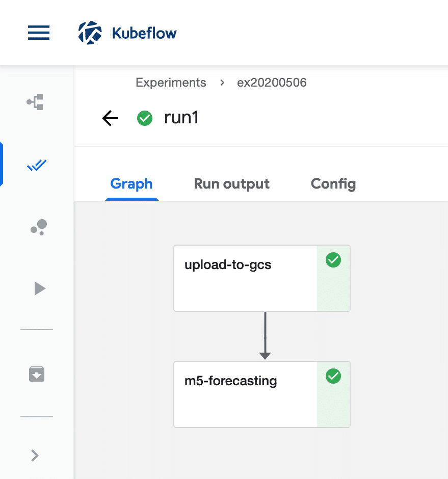The image size is (448, 479).
Task: Open ex20200506 breadcrumb link
Action: 272,83
